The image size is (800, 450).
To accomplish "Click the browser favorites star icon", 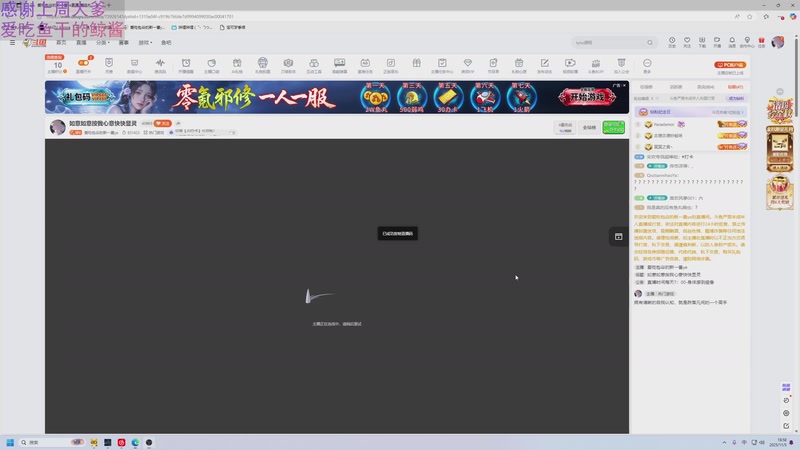I will point(749,16).
